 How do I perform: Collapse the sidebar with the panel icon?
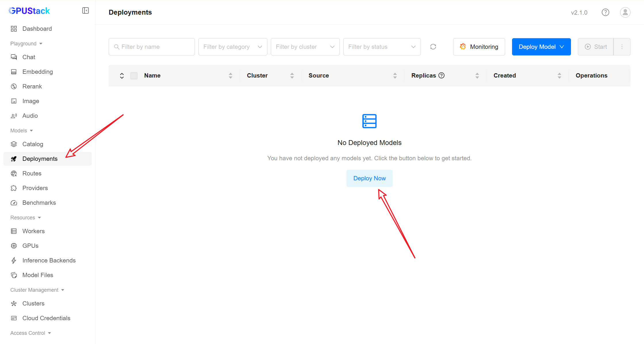coord(85,11)
